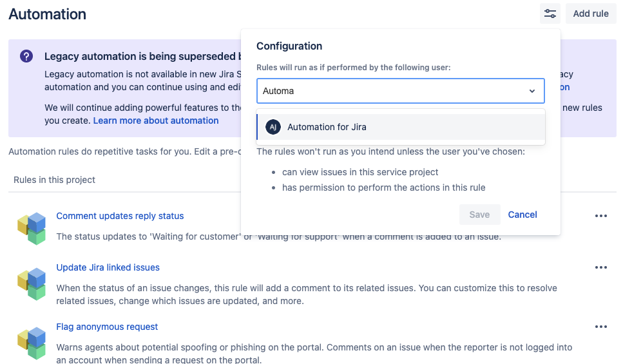623x364 pixels.
Task: Click the 'Configuration' dialog heading
Action: point(289,46)
